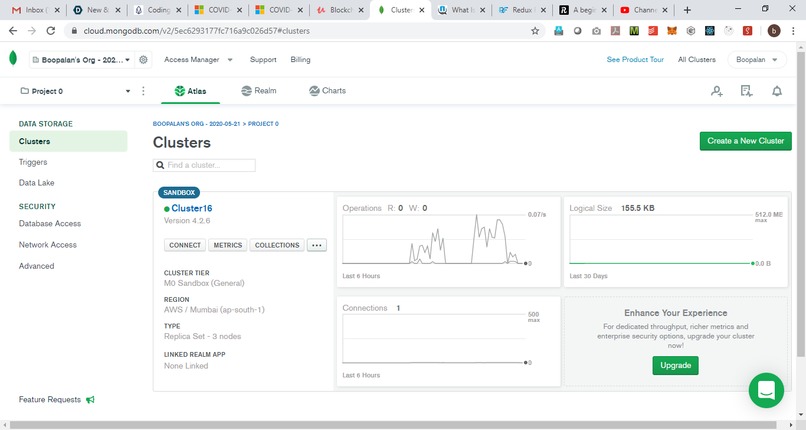Image resolution: width=806 pixels, height=430 pixels.
Task: Go back in browser history
Action: (x=13, y=31)
